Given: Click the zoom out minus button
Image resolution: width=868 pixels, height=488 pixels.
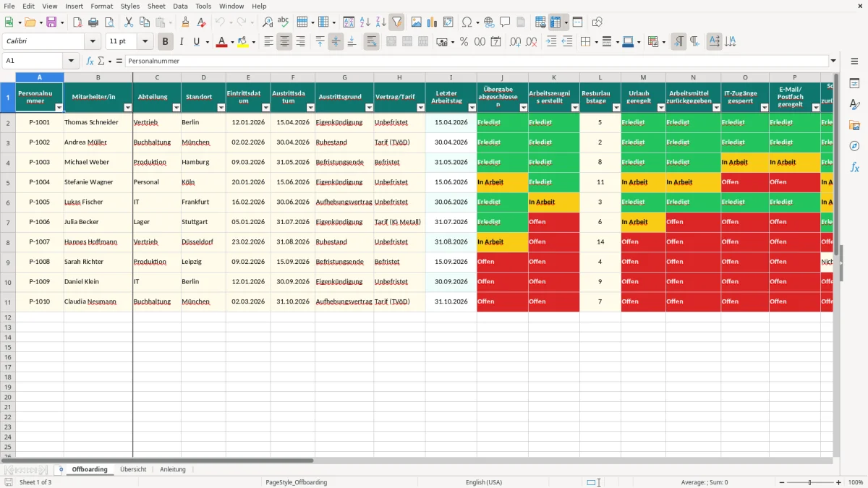Looking at the screenshot, I should click(781, 482).
